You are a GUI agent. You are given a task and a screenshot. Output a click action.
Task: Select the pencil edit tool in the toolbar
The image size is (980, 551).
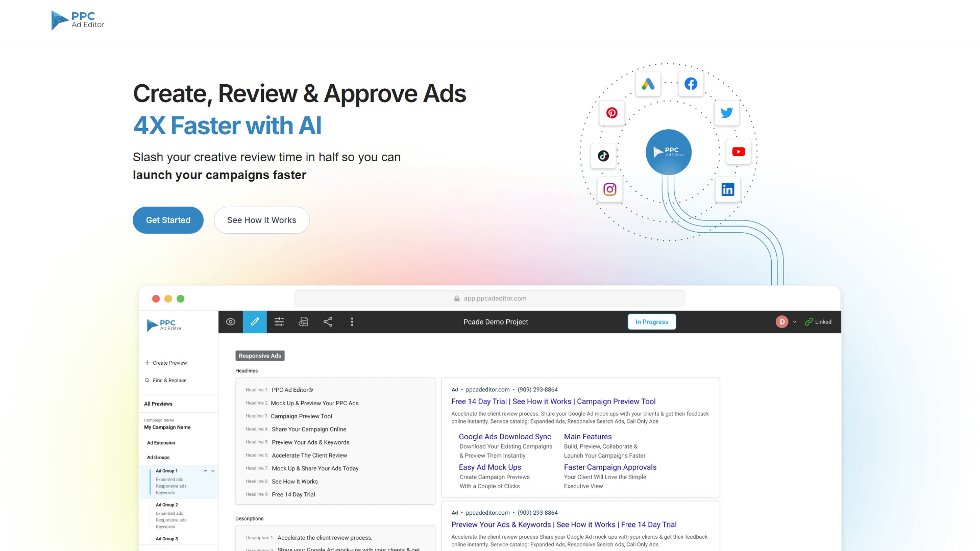click(255, 321)
